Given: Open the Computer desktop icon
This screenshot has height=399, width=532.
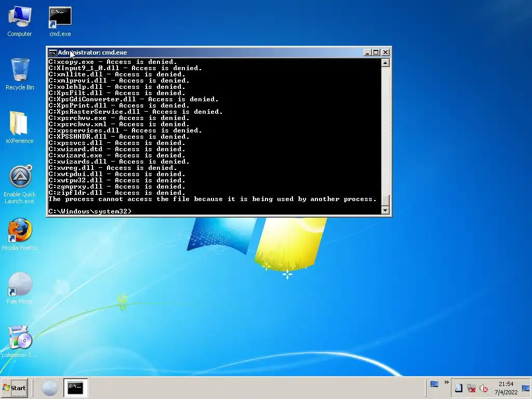Looking at the screenshot, I should pos(19,21).
